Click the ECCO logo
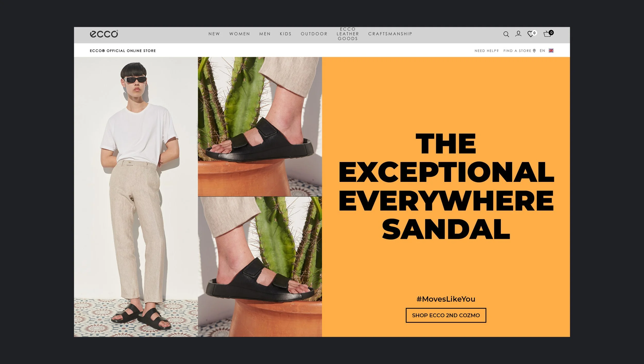Viewport: 644px width, 364px height. [x=104, y=34]
